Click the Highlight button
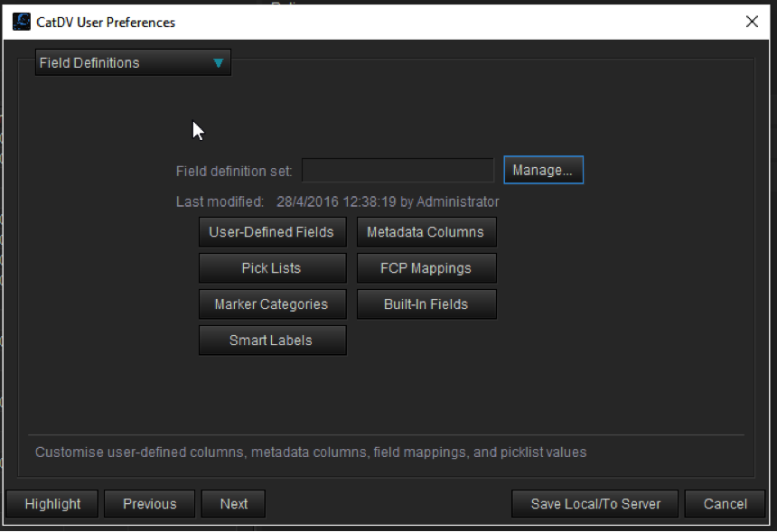 [52, 504]
